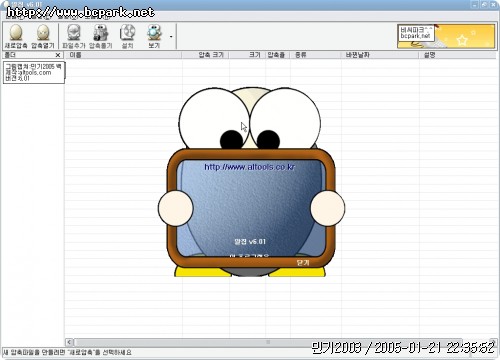Screen dimensions: 500x360
Task: Sort by the 이름 name column header
Action: pos(123,55)
